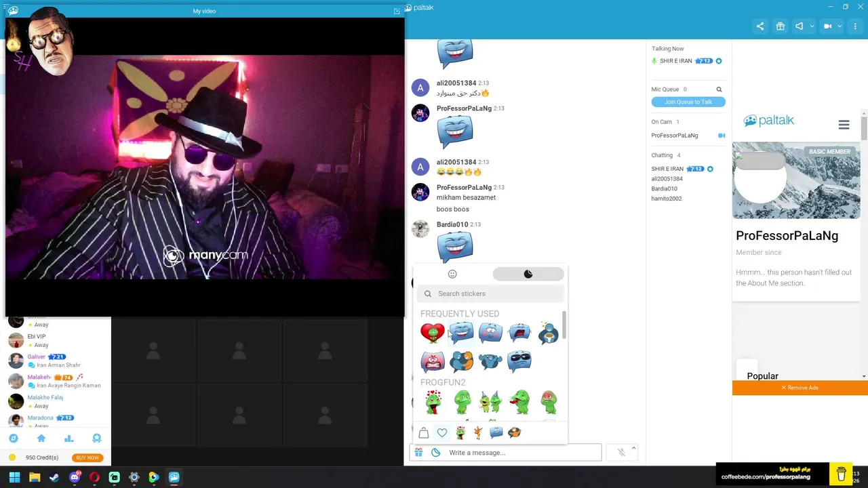Send the crying blue bubble sticker

[519, 333]
